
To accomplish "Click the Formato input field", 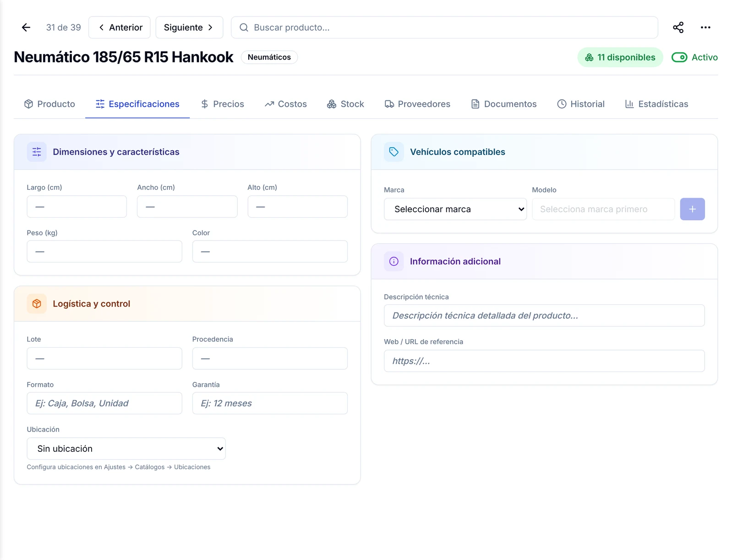I will pyautogui.click(x=104, y=403).
